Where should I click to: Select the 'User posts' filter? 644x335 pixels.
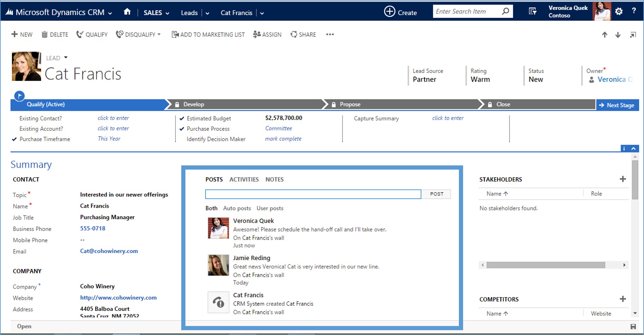(x=270, y=208)
